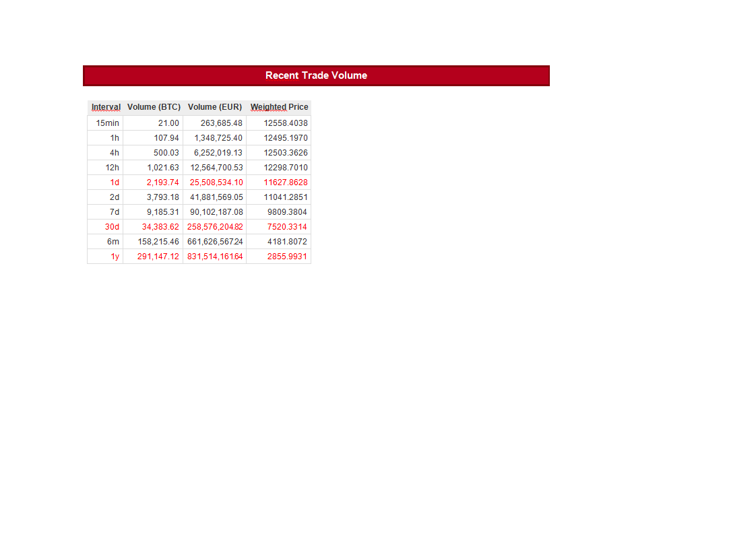Sort the table by Weighted Price
The height and width of the screenshot is (534, 756).
(279, 106)
